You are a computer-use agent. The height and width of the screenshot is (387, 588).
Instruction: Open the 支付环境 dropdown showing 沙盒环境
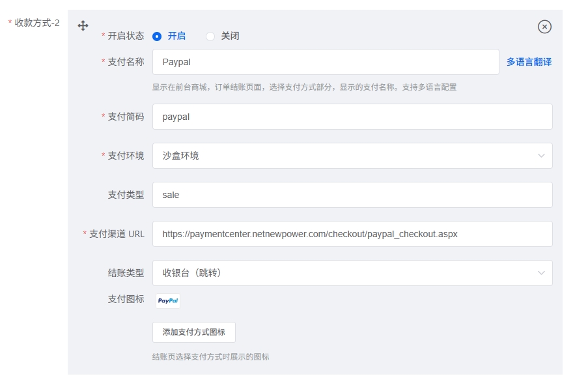[352, 156]
